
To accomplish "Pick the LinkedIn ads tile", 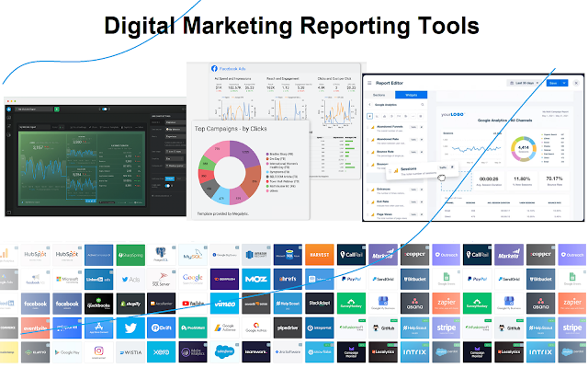I will (98, 279).
